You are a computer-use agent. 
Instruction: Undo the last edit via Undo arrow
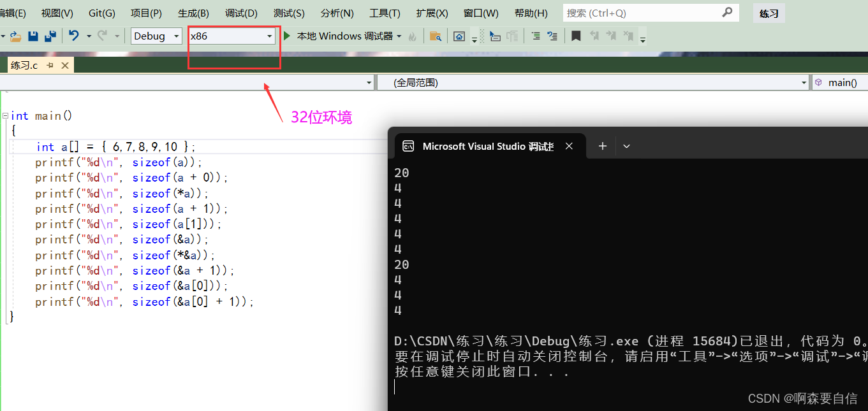74,36
